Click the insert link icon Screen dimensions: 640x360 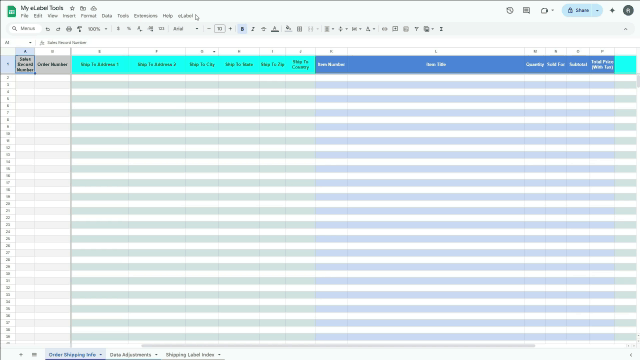[x=384, y=29]
